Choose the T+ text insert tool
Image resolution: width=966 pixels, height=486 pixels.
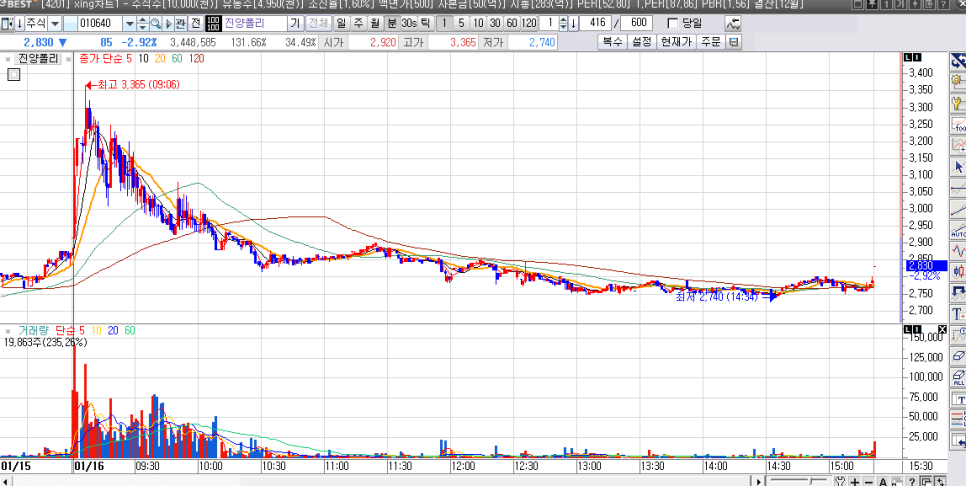click(958, 314)
